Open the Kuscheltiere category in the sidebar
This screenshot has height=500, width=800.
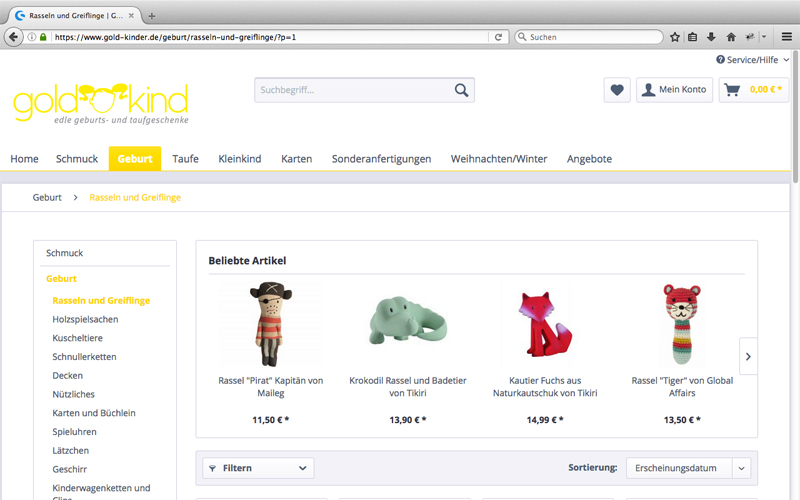pyautogui.click(x=76, y=338)
